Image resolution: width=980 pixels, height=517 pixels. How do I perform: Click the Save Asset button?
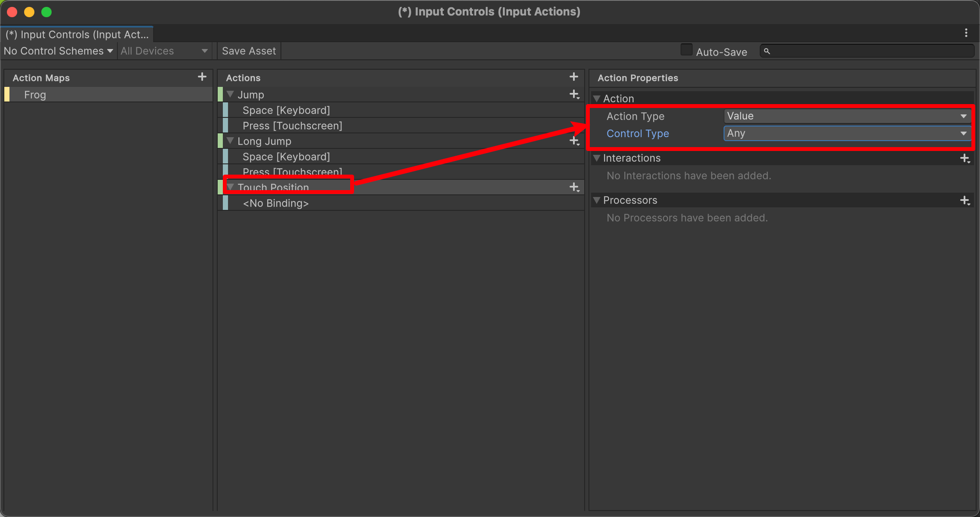(x=249, y=51)
